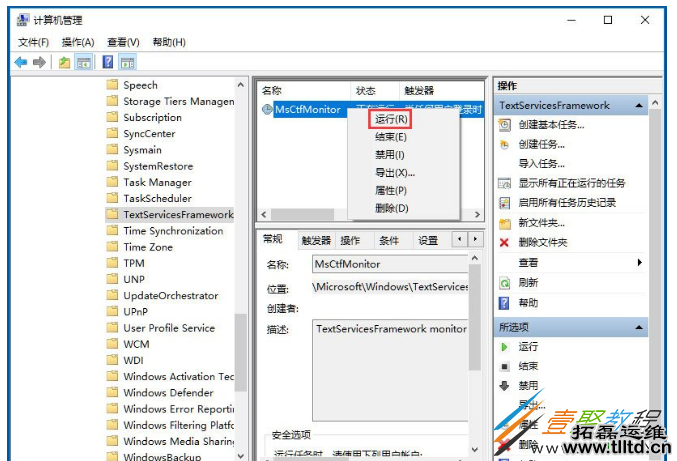Switch to the 常规 tab
The image size is (677, 461).
[273, 239]
